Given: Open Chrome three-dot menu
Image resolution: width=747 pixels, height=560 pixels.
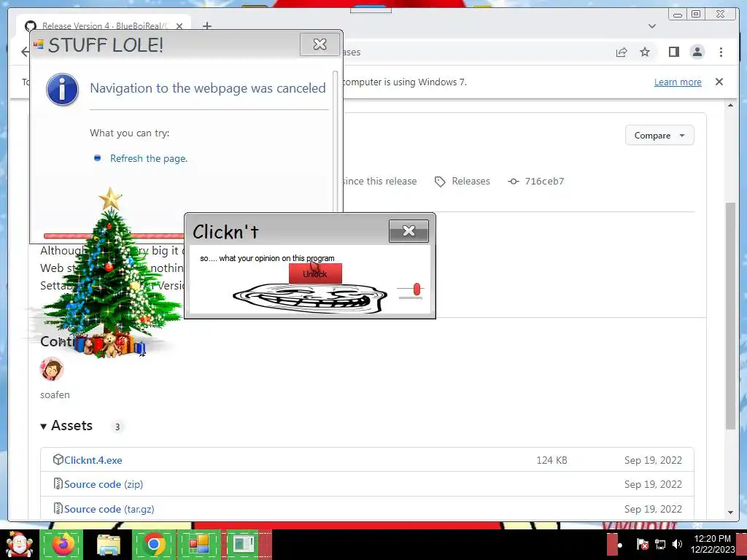Looking at the screenshot, I should tap(721, 52).
